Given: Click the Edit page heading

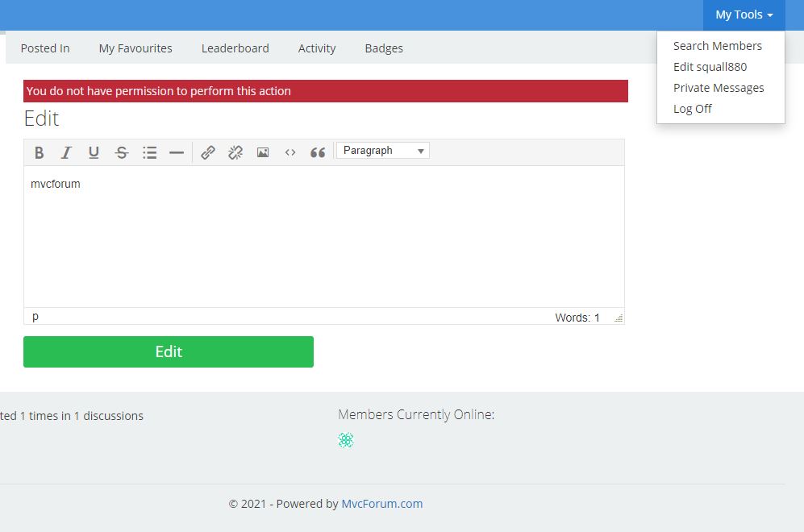Looking at the screenshot, I should coord(42,118).
